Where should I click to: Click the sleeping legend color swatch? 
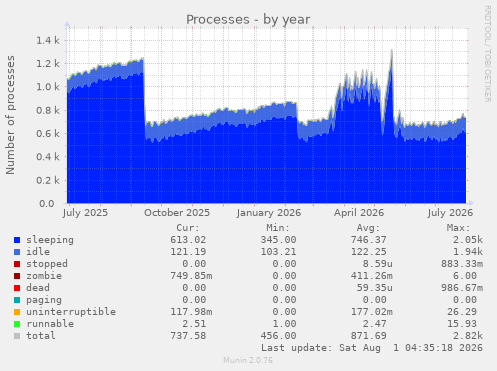pos(17,240)
